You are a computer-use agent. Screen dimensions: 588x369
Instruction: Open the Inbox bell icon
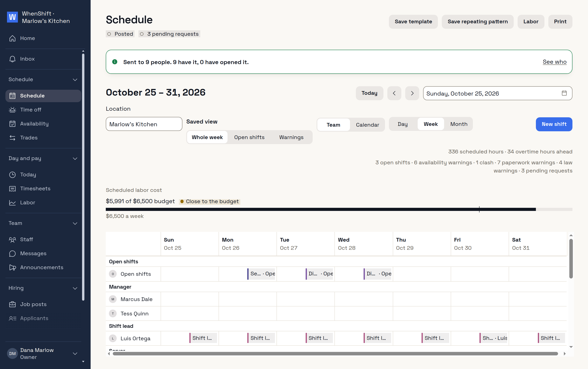[x=12, y=59]
